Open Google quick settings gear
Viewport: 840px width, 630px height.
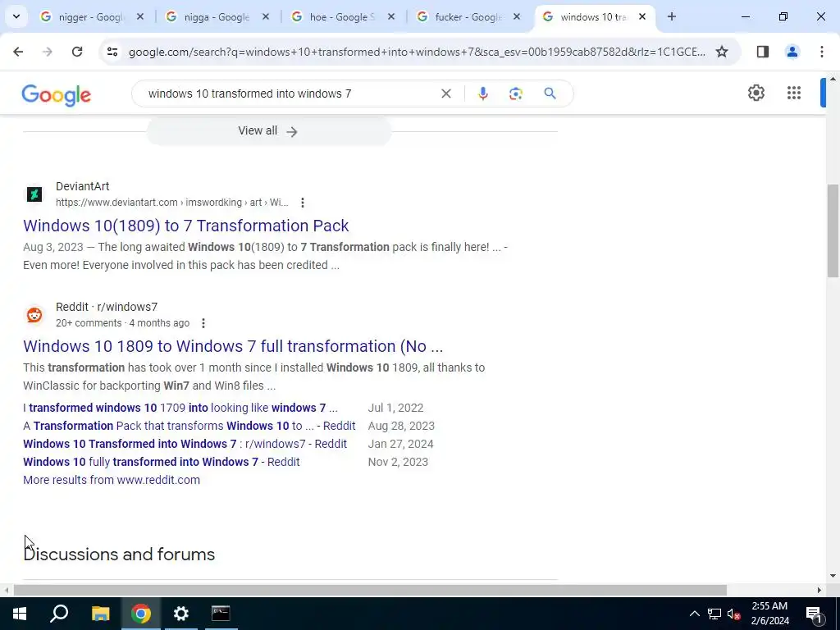coord(756,93)
